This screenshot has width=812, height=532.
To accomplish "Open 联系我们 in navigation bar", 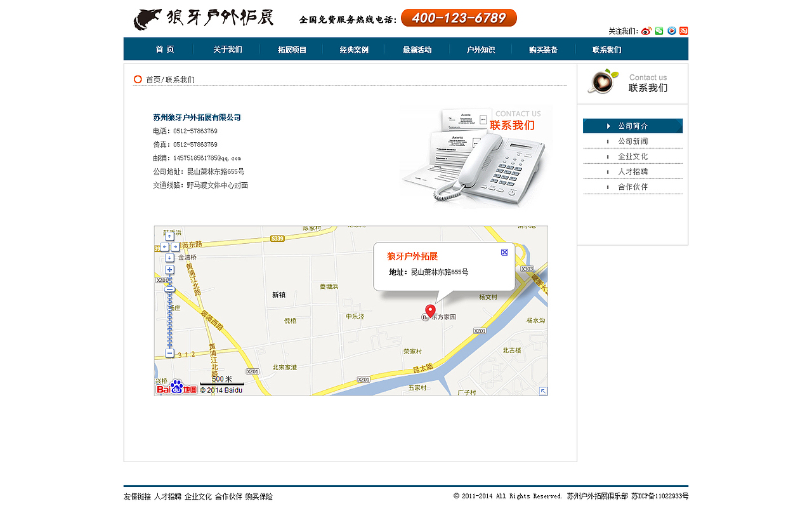I will pyautogui.click(x=606, y=50).
